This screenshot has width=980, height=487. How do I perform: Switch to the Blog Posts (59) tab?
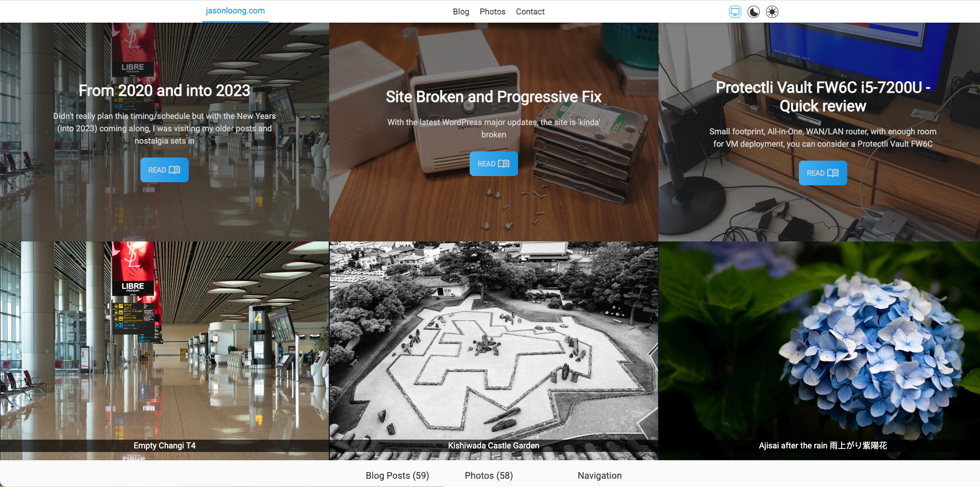pos(397,475)
